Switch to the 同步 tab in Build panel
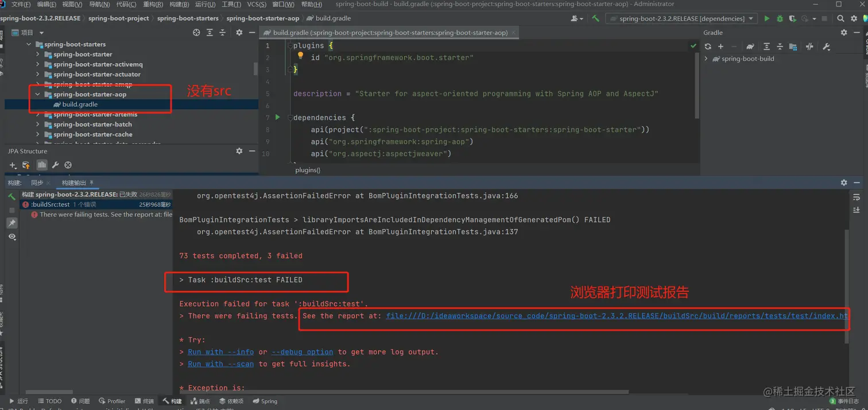Viewport: 868px width, 410px height. click(37, 183)
